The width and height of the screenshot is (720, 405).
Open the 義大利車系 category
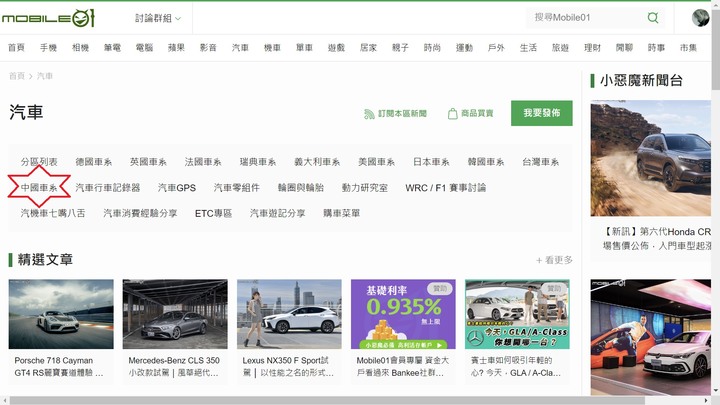pyautogui.click(x=317, y=162)
